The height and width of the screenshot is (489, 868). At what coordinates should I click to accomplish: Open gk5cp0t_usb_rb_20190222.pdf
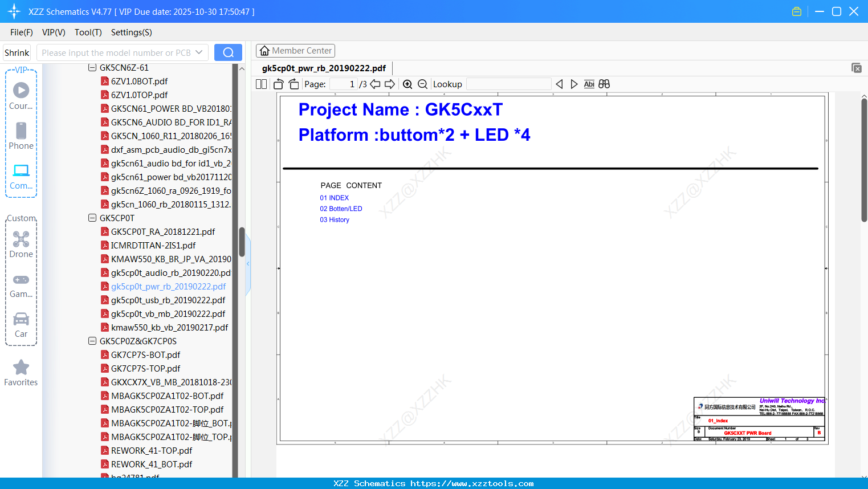168,300
